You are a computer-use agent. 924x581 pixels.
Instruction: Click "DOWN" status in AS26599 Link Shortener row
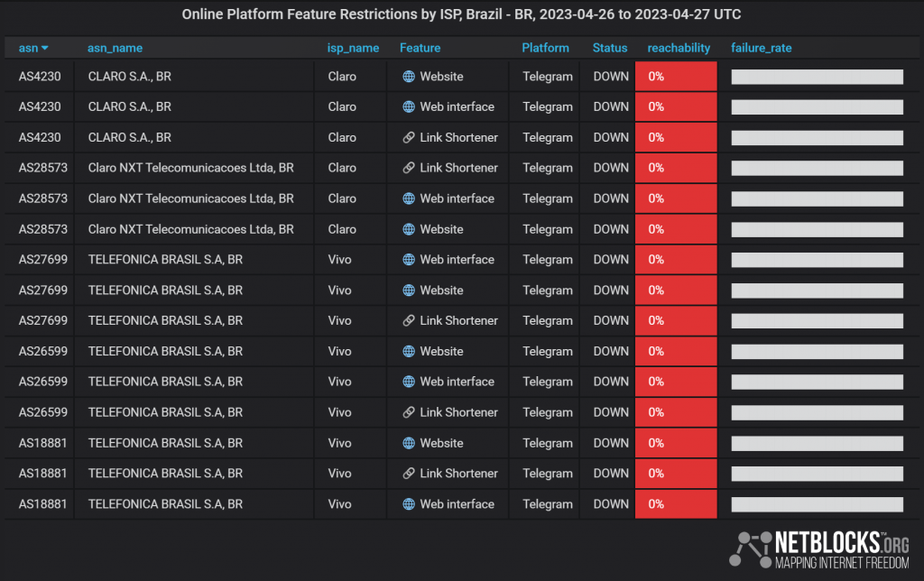tap(611, 412)
